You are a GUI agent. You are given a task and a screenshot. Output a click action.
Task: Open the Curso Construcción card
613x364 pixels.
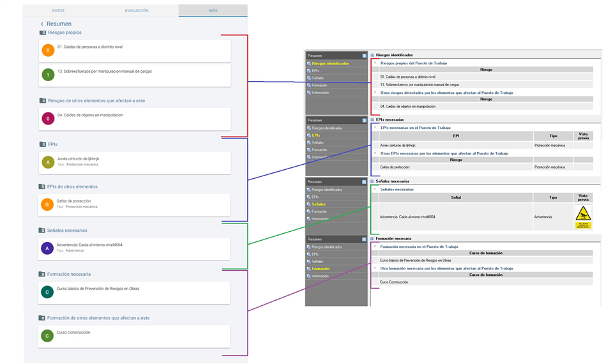[134, 336]
